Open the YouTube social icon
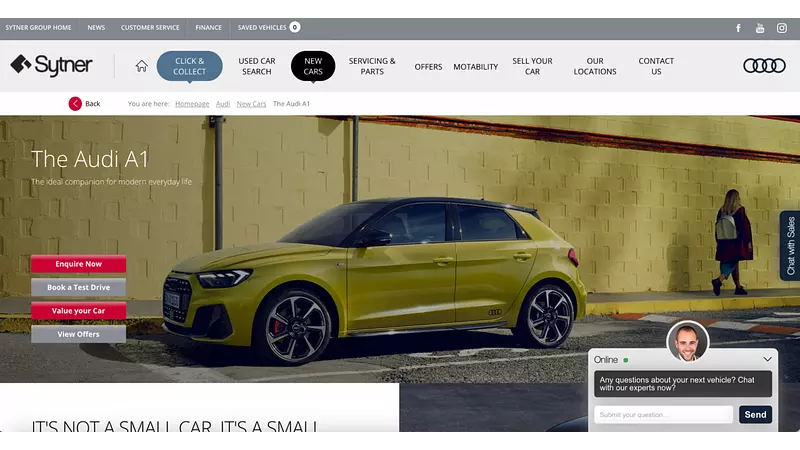800x450 pixels. (760, 28)
